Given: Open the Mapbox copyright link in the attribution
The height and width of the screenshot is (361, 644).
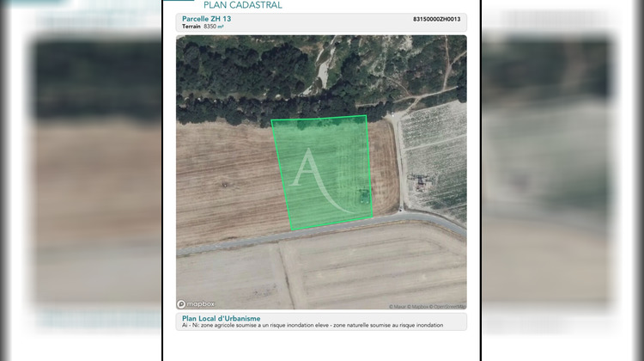Looking at the screenshot, I should coord(418,307).
